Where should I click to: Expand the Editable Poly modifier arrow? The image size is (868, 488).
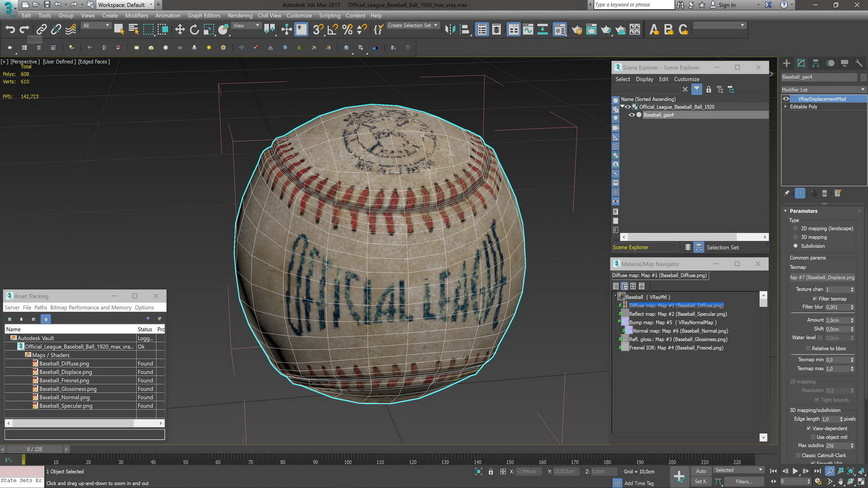786,107
